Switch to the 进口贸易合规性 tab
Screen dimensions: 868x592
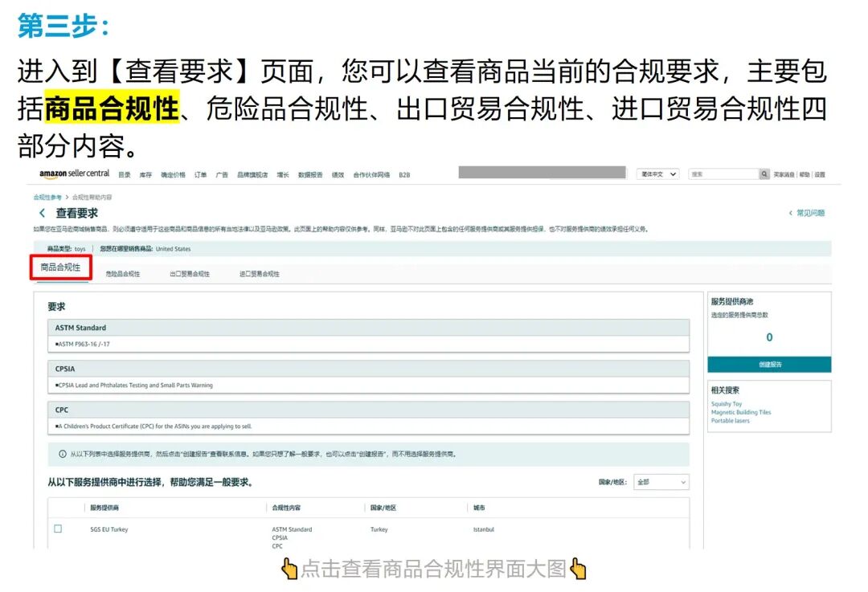tap(259, 273)
